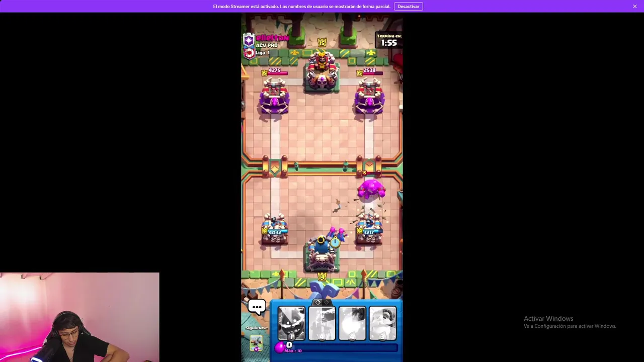644x362 pixels.
Task: Click opponent name elielton
Action: tap(272, 38)
